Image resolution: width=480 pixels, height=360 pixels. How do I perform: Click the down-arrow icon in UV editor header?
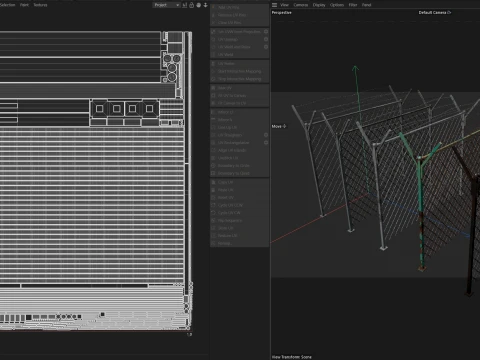coord(205,5)
